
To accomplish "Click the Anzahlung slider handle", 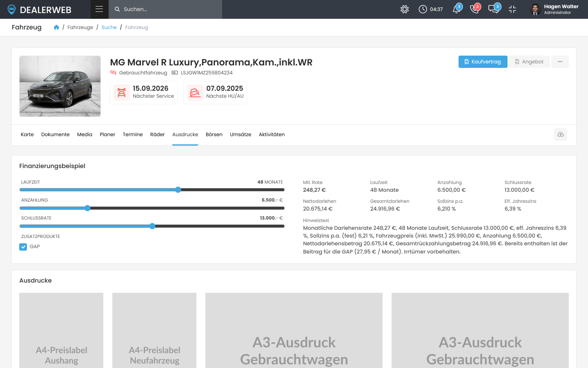I will tap(87, 208).
